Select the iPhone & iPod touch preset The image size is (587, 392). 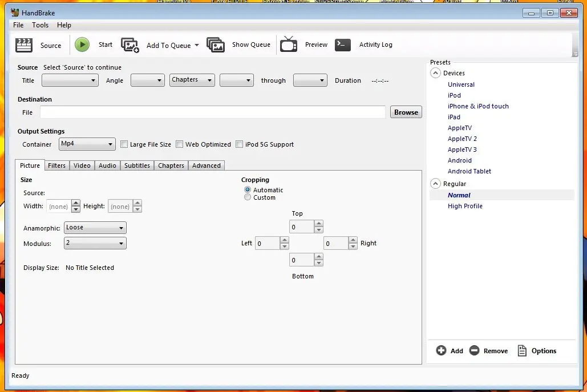point(478,106)
